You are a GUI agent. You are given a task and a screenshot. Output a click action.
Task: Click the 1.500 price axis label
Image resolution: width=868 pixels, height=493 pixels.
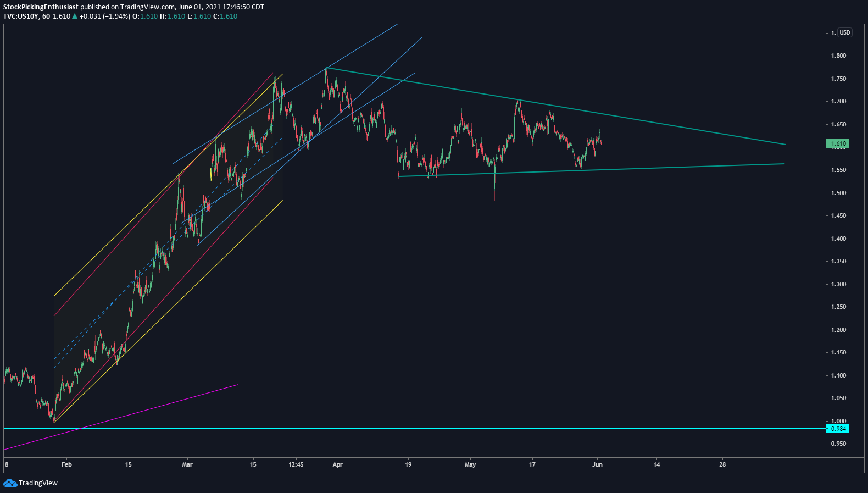point(838,193)
